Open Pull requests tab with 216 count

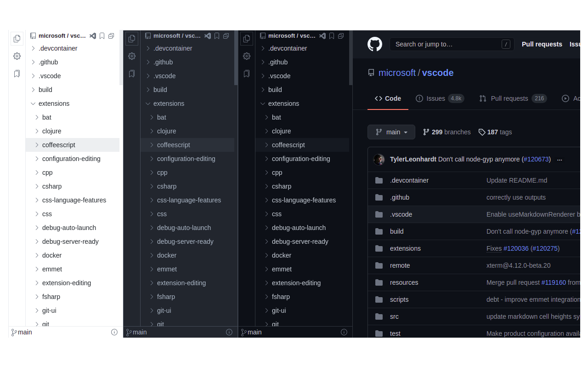coord(513,98)
